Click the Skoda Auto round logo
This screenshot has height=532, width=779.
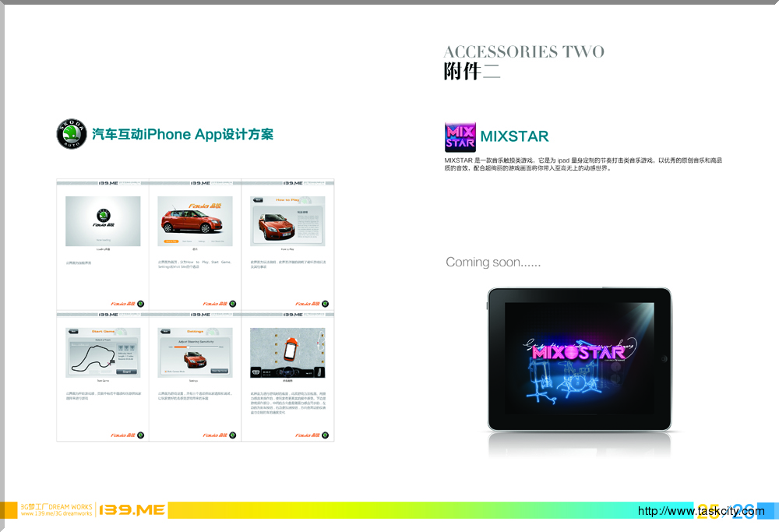pyautogui.click(x=72, y=134)
